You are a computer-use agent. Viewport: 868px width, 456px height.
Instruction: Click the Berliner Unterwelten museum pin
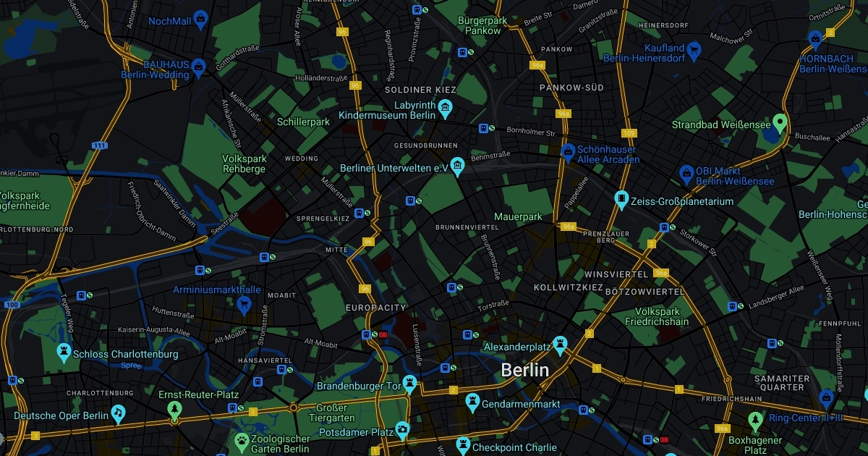point(458,166)
